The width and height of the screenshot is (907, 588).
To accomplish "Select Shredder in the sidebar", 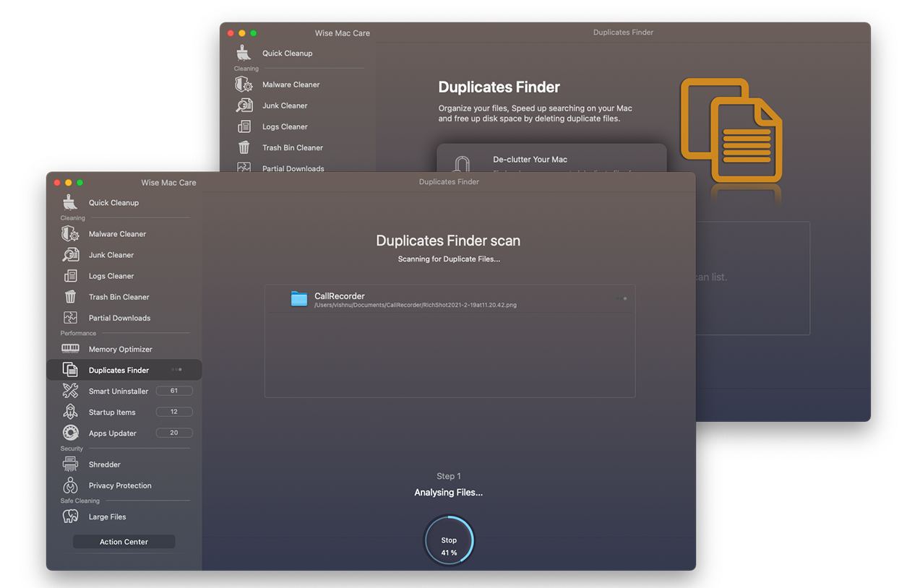I will coord(104,464).
